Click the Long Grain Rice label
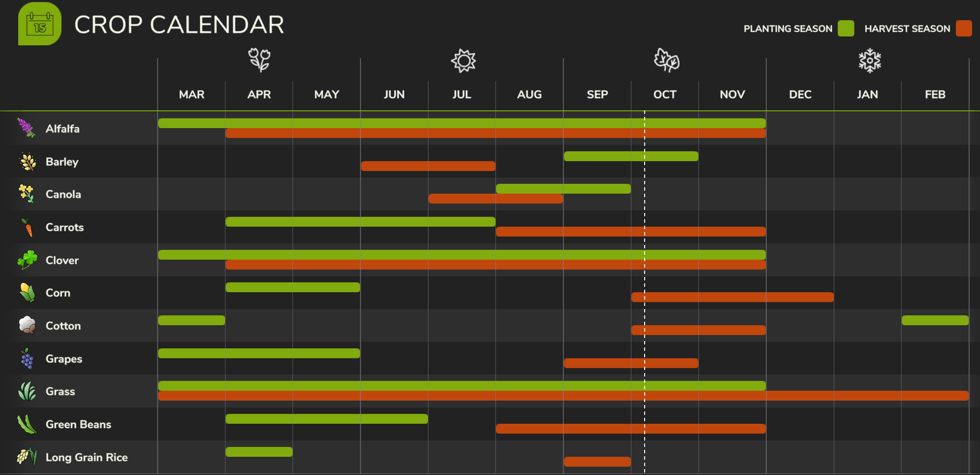This screenshot has width=980, height=475. pyautogui.click(x=86, y=457)
